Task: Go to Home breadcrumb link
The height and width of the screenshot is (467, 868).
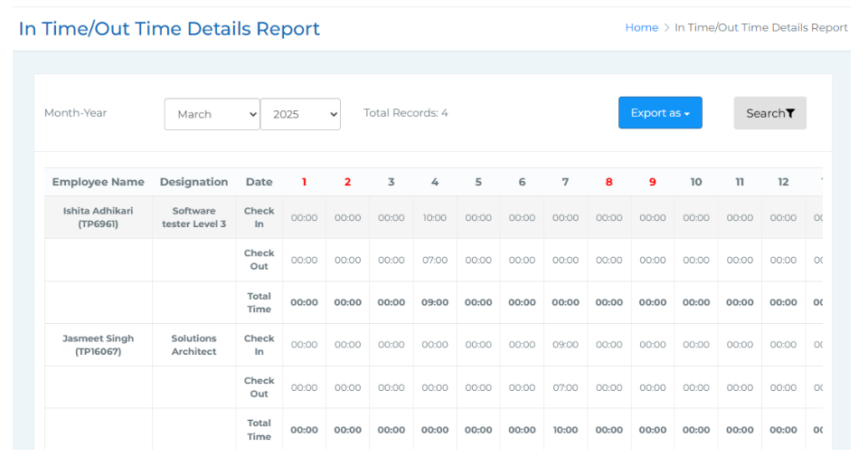Action: 641,28
